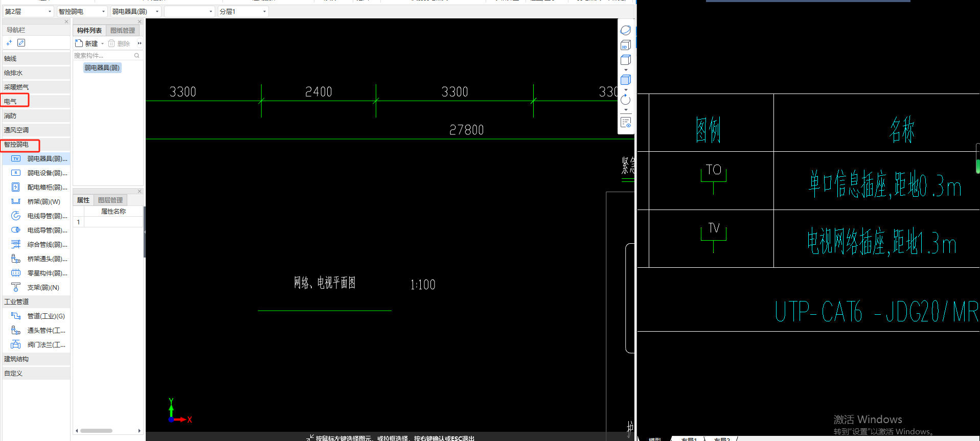Select the 管道(工业)(G) pipe icon

[x=16, y=316]
